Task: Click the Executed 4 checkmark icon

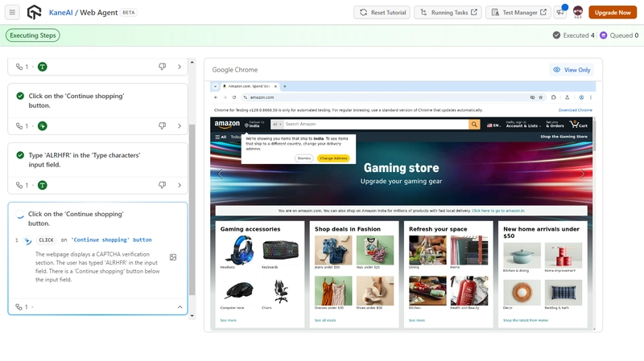Action: 556,35
